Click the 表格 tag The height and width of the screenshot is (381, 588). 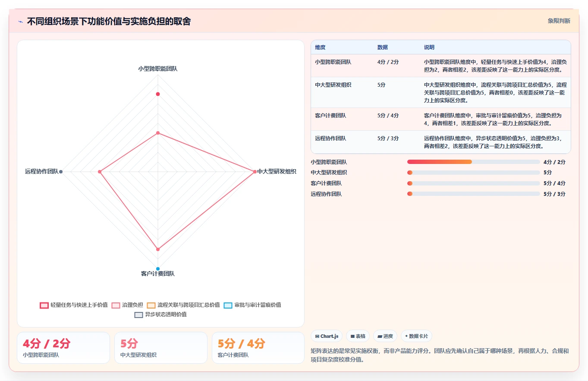click(x=358, y=336)
